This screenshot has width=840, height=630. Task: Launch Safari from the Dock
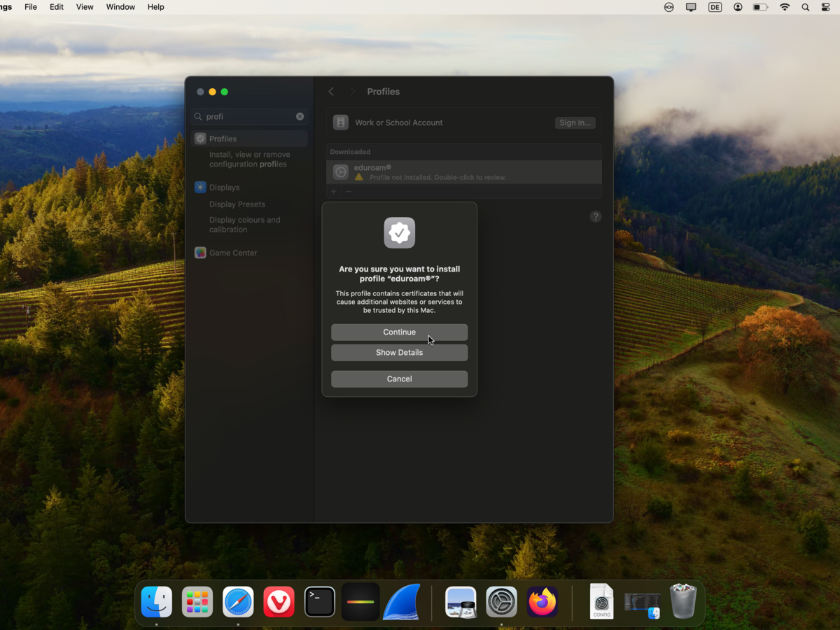point(238,601)
